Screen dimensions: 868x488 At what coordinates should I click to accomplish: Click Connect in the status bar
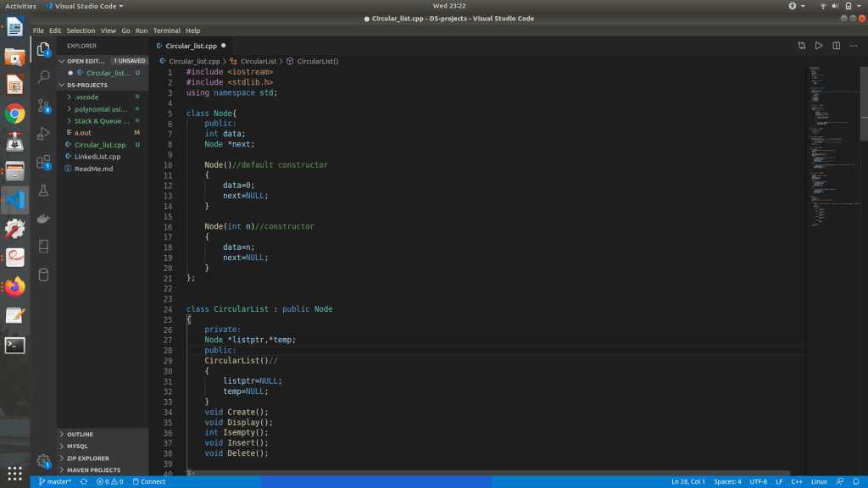click(x=148, y=481)
